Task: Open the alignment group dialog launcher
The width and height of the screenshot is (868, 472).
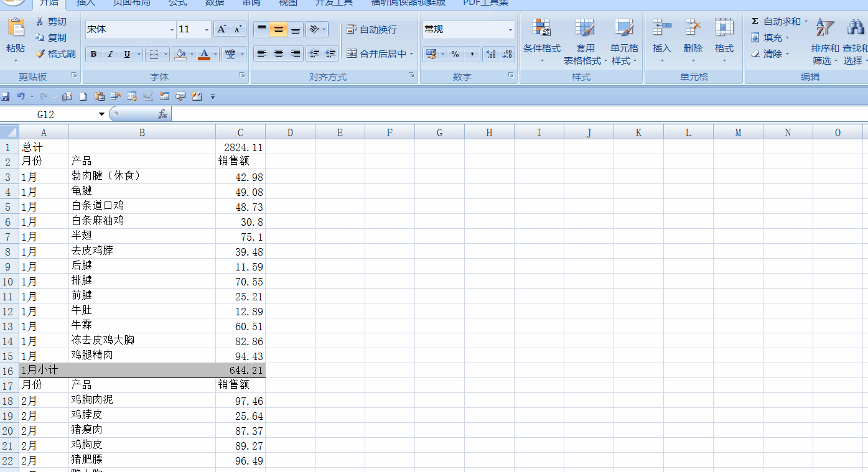Action: pos(411,75)
